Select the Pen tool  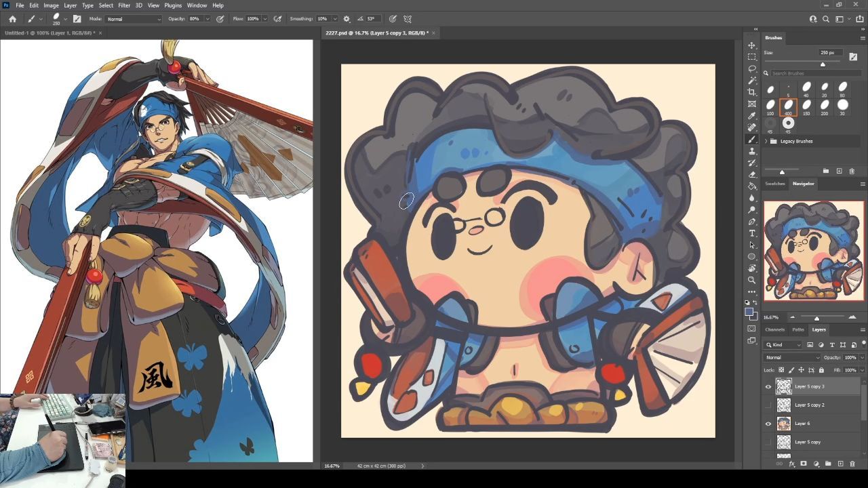pyautogui.click(x=751, y=222)
